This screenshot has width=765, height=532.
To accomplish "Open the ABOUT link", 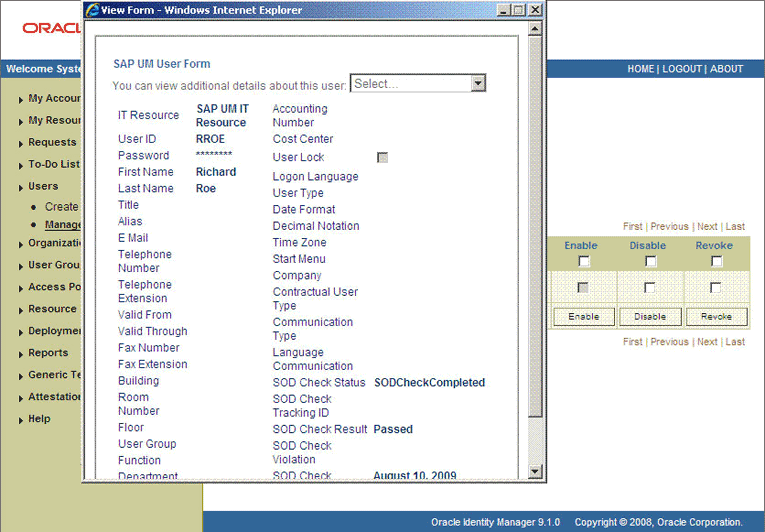I will pos(726,69).
